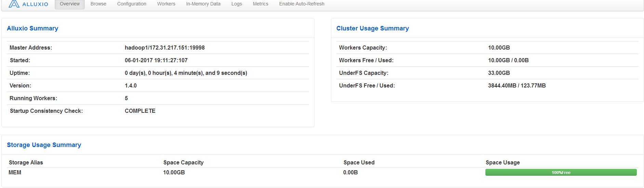Screen dimensions: 644x188
Task: Select the value 3844.40MB / 123.77MB
Action: 517,86
